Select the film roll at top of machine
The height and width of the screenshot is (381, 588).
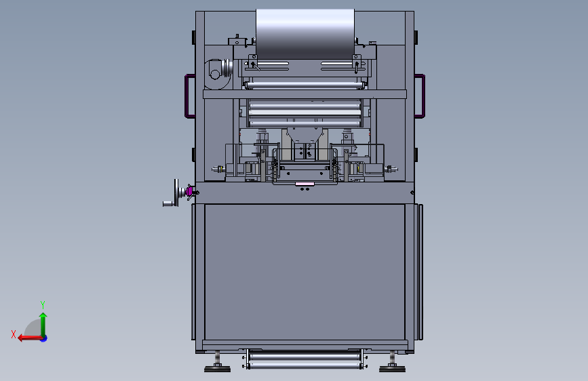pos(305,34)
